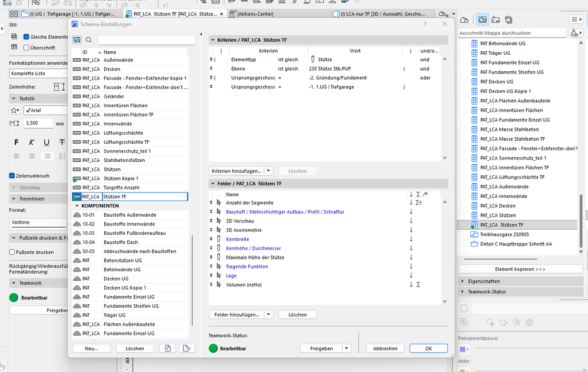Open search in the Schema-Einstellungen dialog
Screen dimensions: 588x372
point(88,39)
